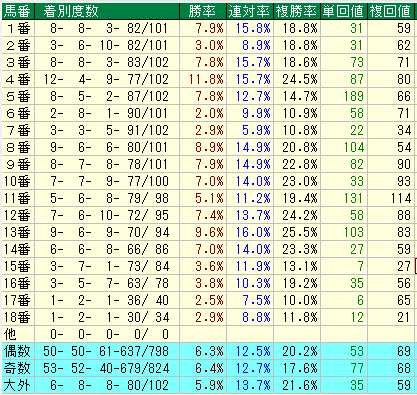Click the 馬番 column header
The width and height of the screenshot is (417, 395).
(17, 11)
